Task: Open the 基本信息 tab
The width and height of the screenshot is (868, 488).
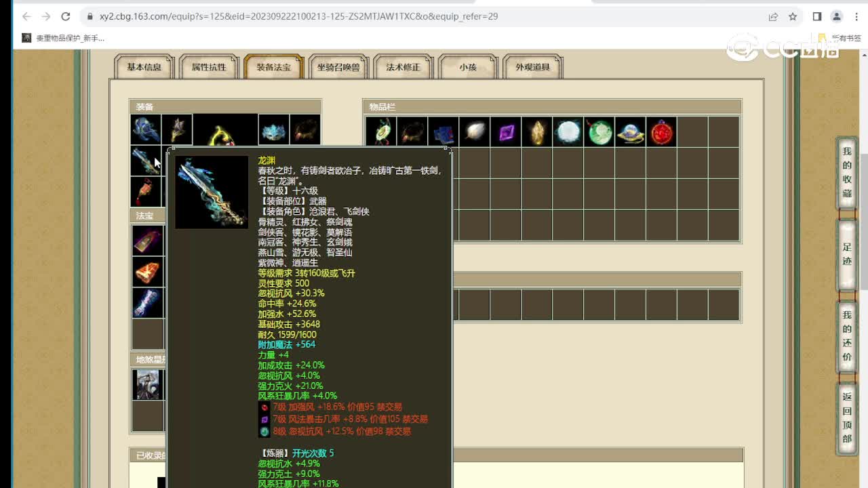Action: point(144,66)
